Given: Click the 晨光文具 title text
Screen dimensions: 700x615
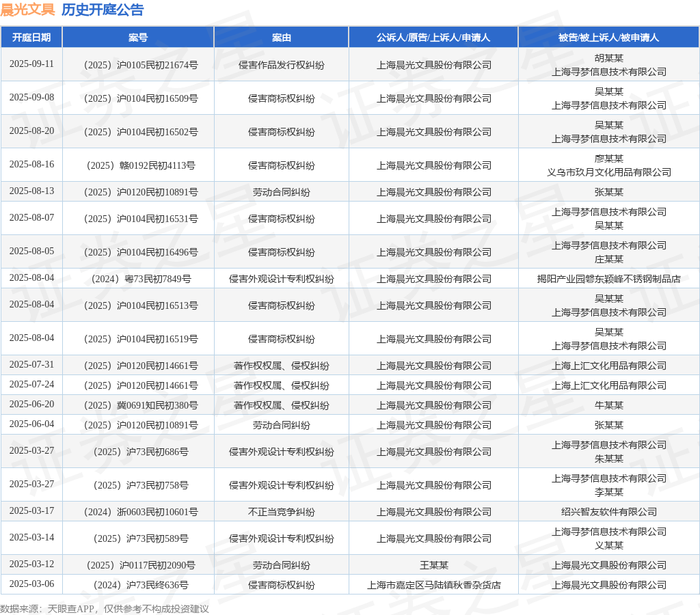Looking at the screenshot, I should click(x=27, y=10).
